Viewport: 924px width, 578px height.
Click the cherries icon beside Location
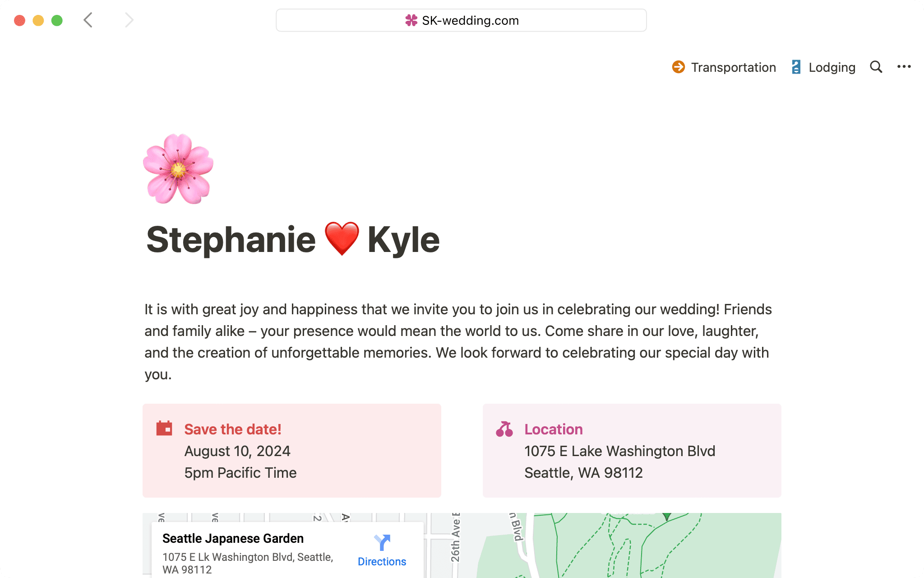click(x=504, y=429)
